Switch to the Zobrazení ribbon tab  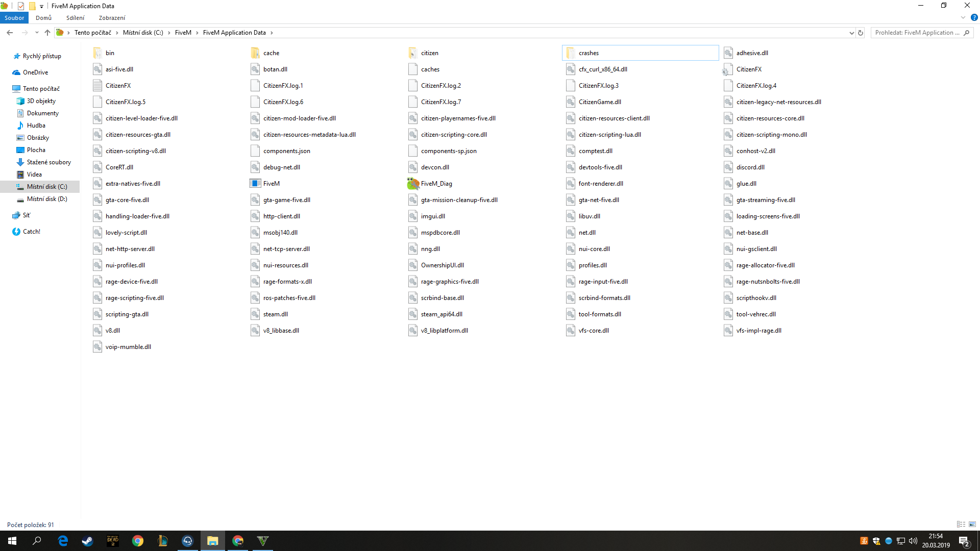coord(112,18)
